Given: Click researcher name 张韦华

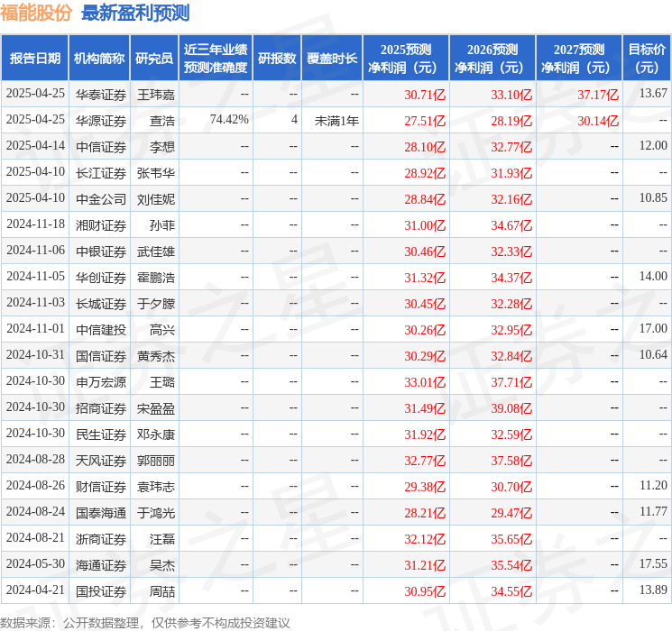Looking at the screenshot, I should coord(156,173).
